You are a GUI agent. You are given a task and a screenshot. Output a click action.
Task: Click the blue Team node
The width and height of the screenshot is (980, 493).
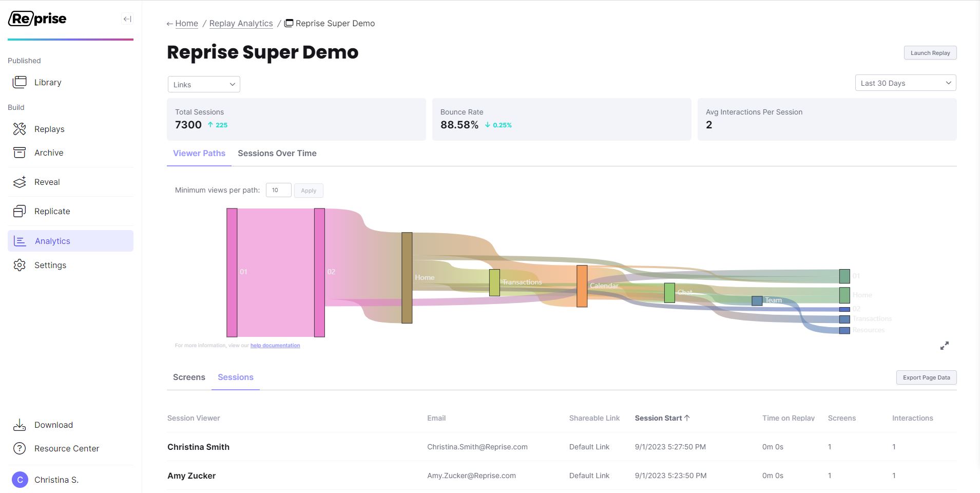click(757, 301)
